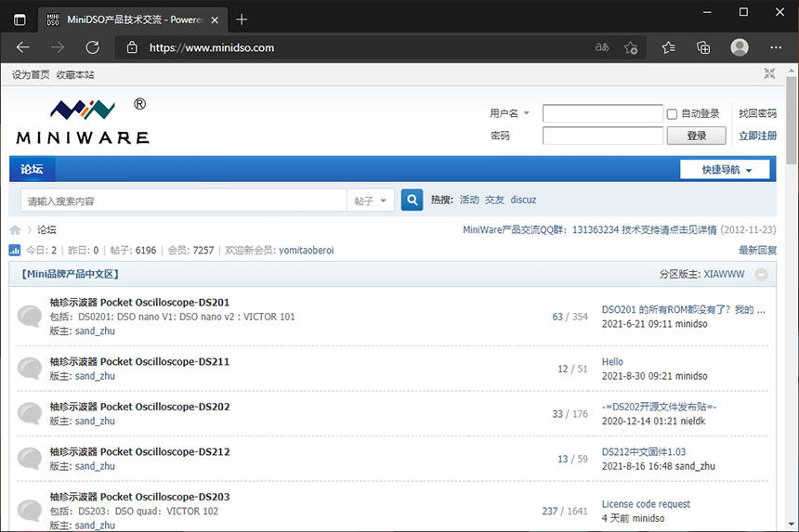This screenshot has width=799, height=532.
Task: Open the Favorites list icon
Action: point(669,47)
